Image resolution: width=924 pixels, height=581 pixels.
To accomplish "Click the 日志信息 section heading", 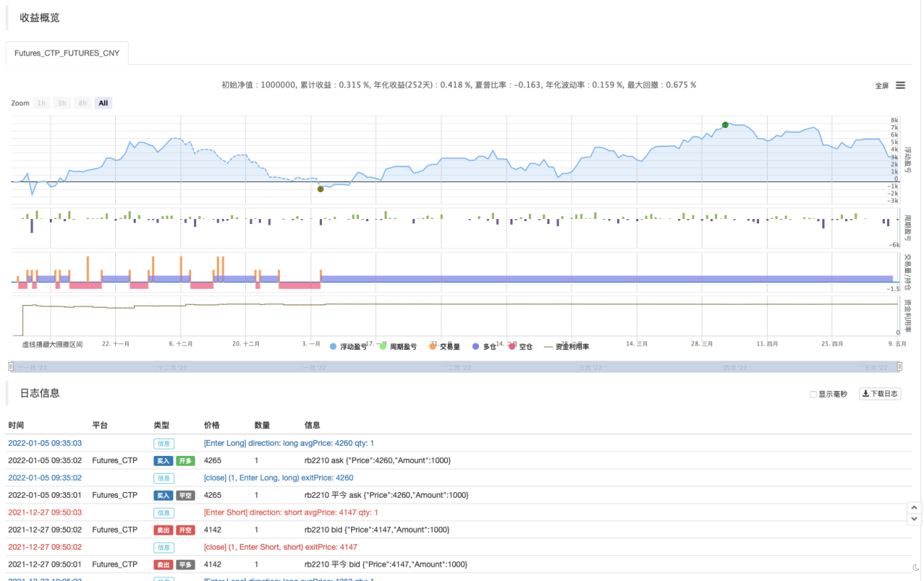I will pos(40,393).
